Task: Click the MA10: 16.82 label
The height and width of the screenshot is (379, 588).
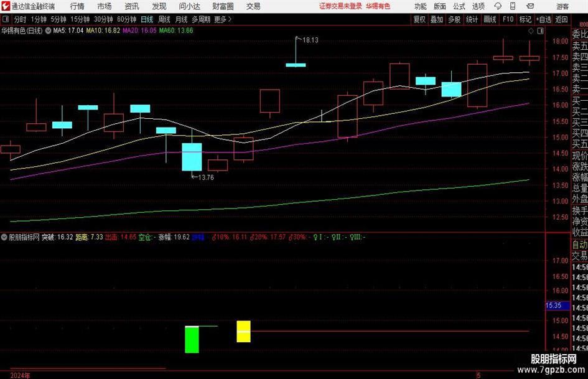Action: 103,30
